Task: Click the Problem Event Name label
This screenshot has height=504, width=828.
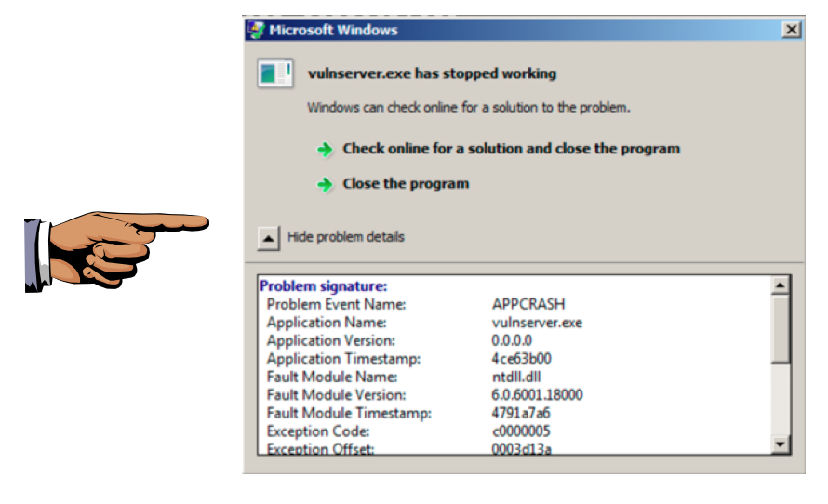Action: (x=336, y=304)
